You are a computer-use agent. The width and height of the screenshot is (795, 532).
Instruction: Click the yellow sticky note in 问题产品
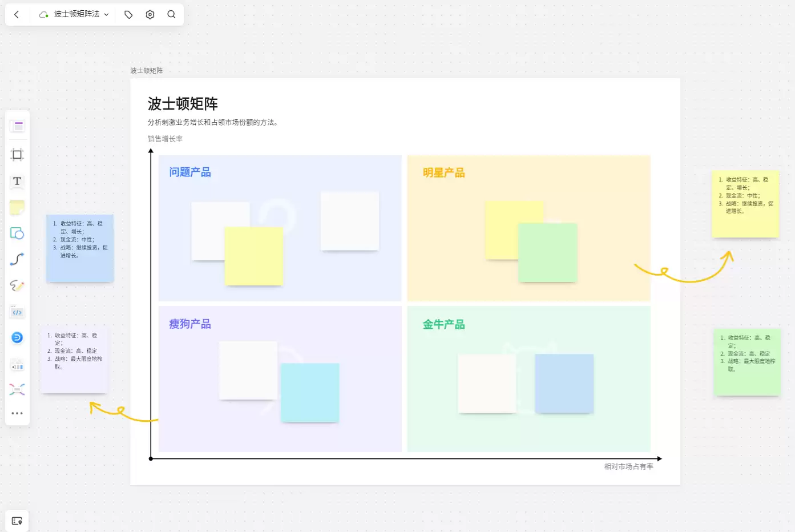click(254, 256)
